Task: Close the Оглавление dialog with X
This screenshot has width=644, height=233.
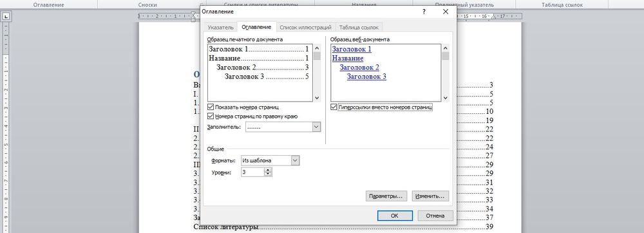Action: click(x=446, y=12)
